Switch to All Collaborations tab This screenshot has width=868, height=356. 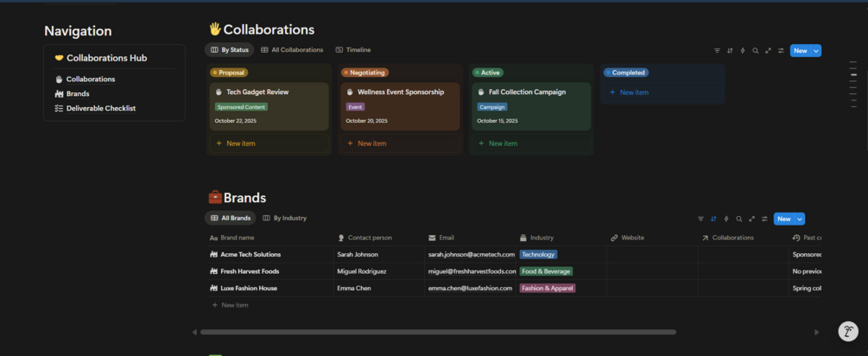pyautogui.click(x=292, y=50)
